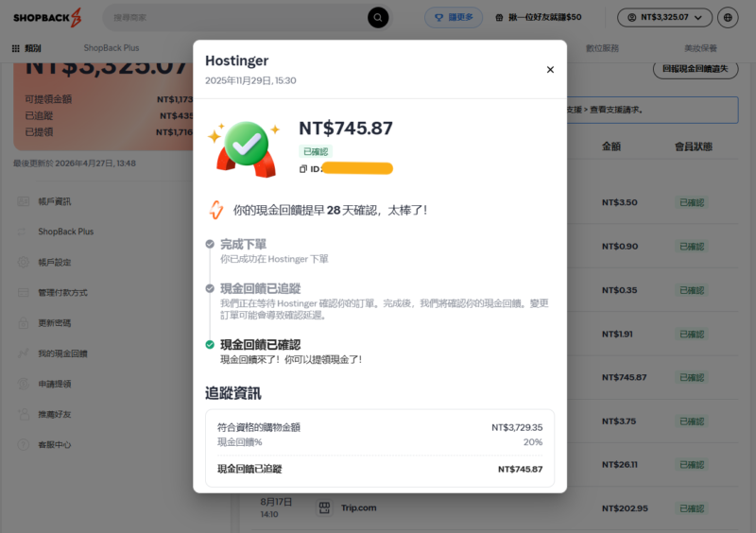The image size is (756, 533).
Task: Click the 回報現金回饋遺失 button
Action: 696,68
